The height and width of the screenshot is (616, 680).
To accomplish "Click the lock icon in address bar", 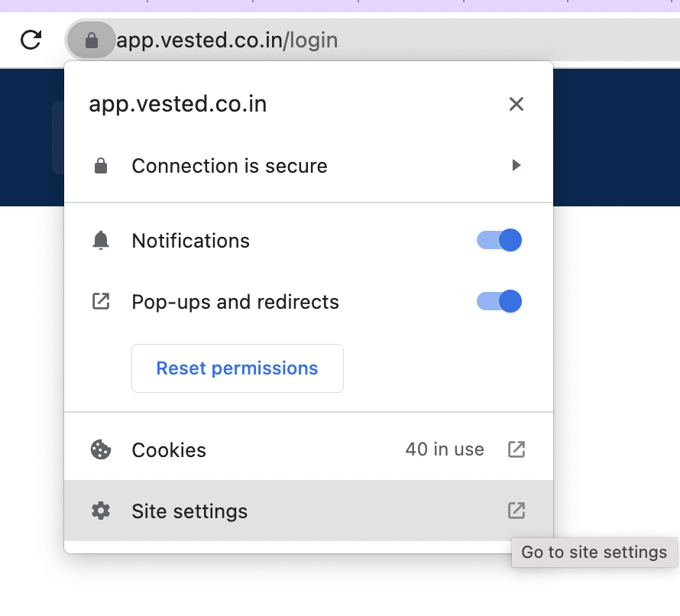I will pos(91,40).
